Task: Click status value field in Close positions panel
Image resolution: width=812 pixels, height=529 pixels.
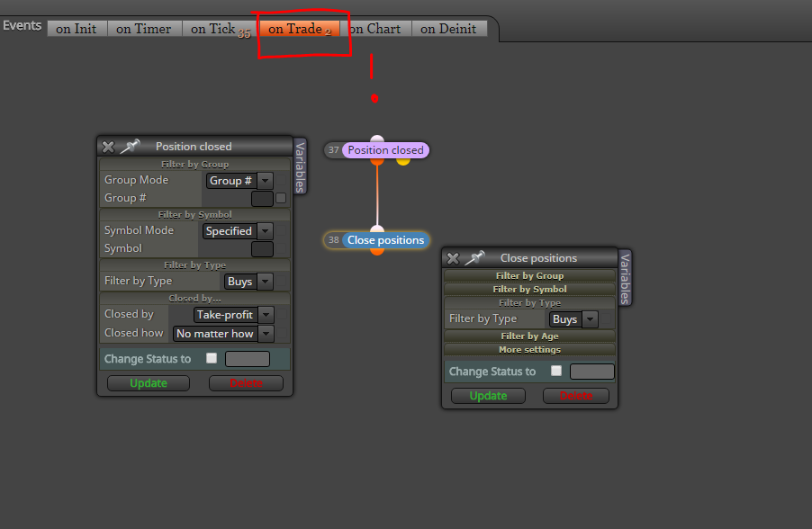Action: (x=592, y=372)
